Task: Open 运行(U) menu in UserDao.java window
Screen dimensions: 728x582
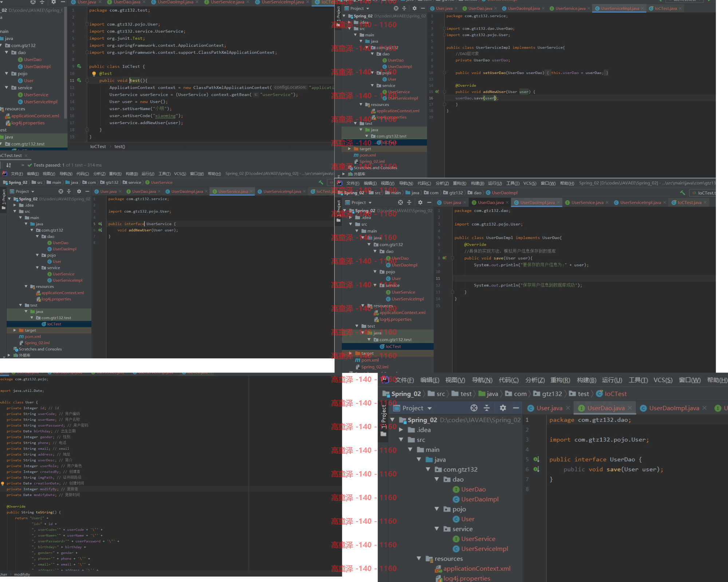Action: (x=612, y=380)
